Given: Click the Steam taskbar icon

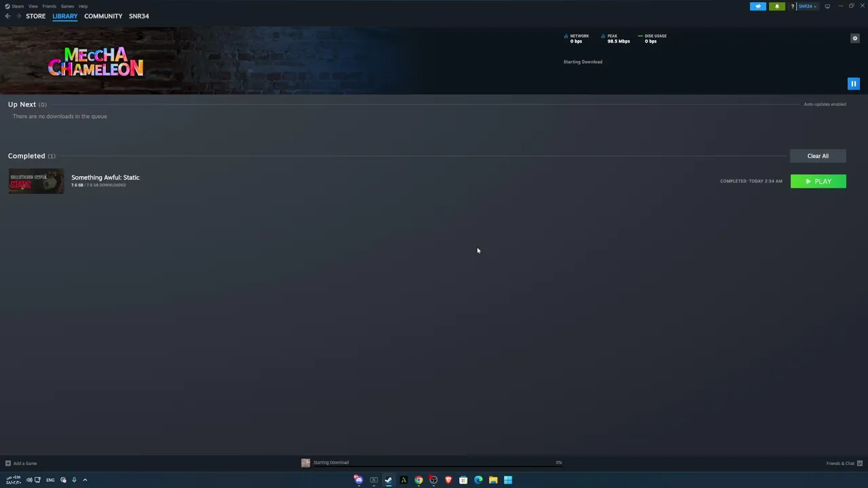Looking at the screenshot, I should (x=389, y=480).
